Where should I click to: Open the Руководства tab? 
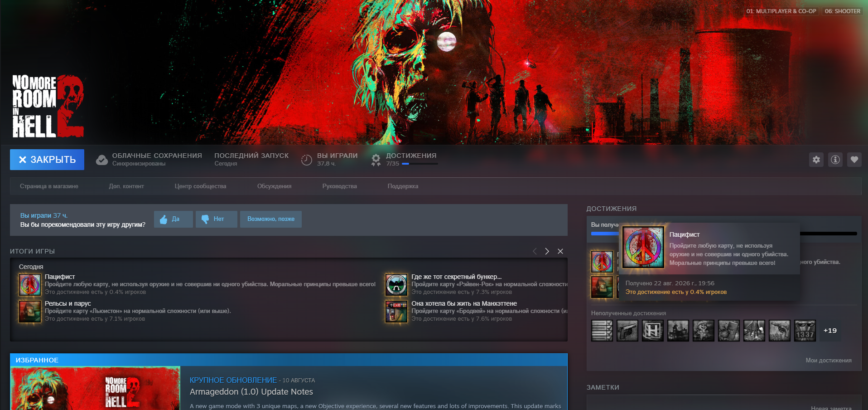click(x=340, y=186)
